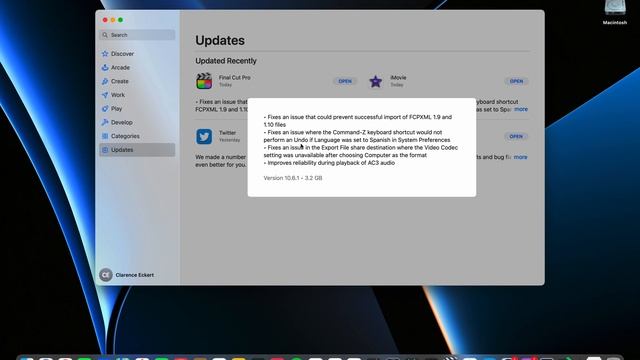This screenshot has width=640, height=360.
Task: Click the 'Improves reliability during playback' line
Action: pyautogui.click(x=329, y=163)
